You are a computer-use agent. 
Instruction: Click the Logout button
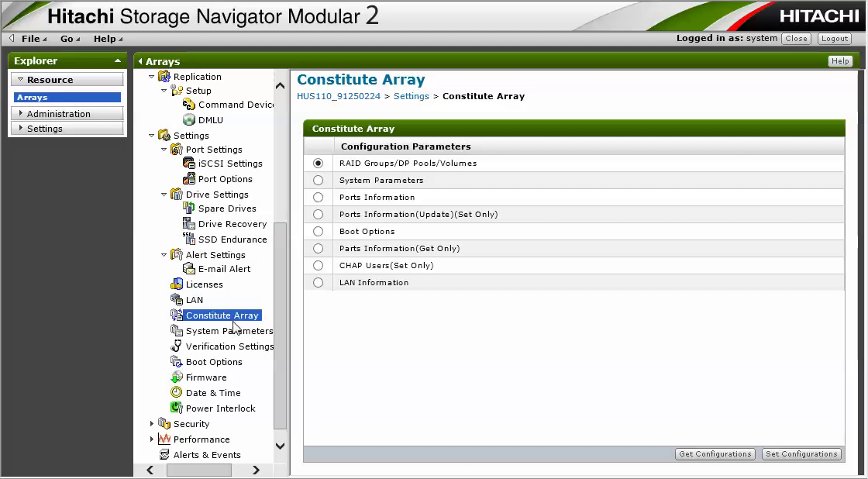[835, 39]
